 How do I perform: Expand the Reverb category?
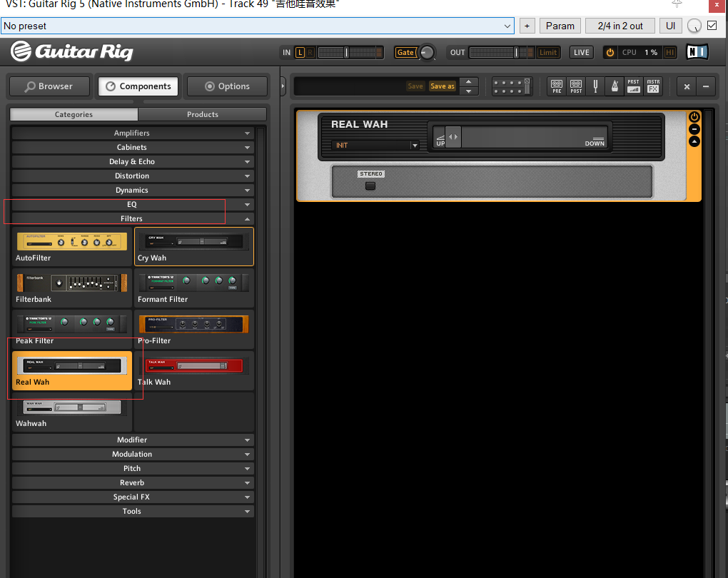[x=132, y=483]
